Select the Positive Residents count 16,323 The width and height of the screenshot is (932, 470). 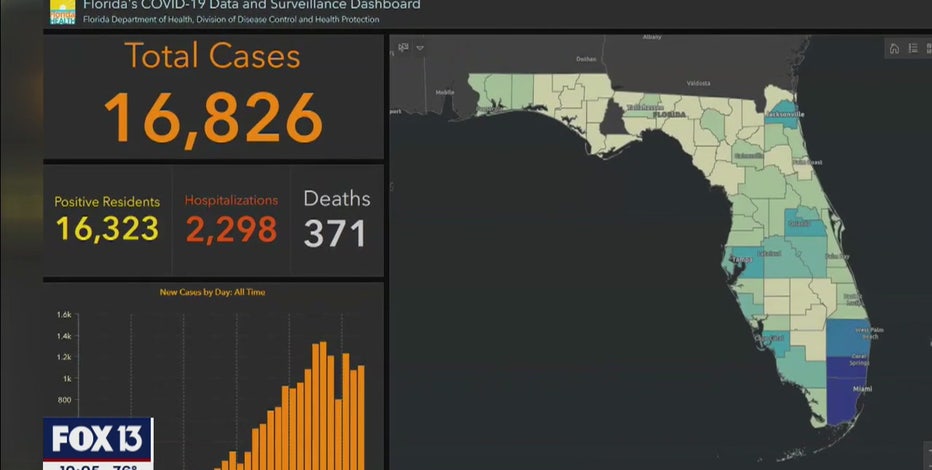[x=107, y=228]
